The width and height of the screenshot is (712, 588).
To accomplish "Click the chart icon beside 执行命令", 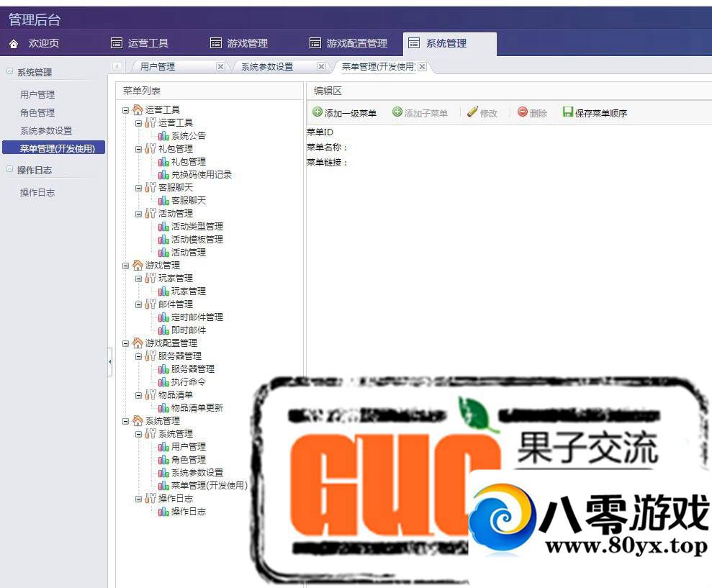I will 163,382.
